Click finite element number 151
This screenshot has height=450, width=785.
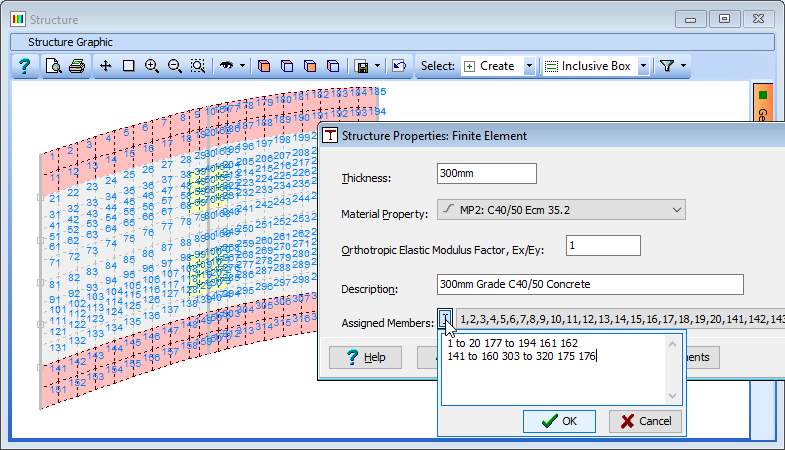tap(58, 389)
